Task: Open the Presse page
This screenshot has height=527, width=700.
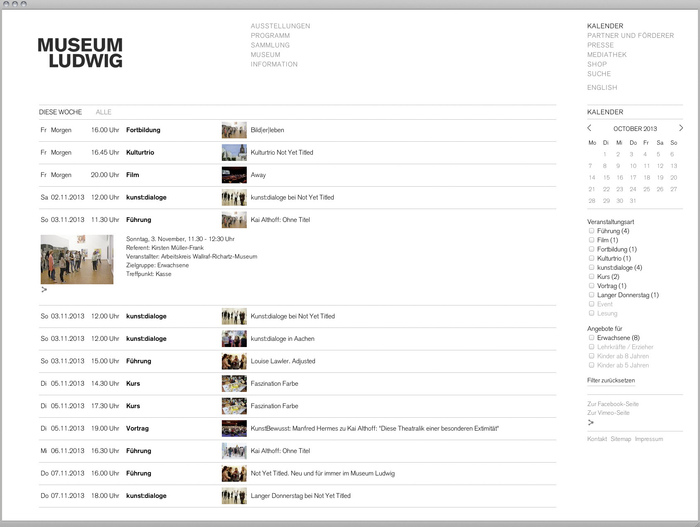Action: [x=600, y=45]
